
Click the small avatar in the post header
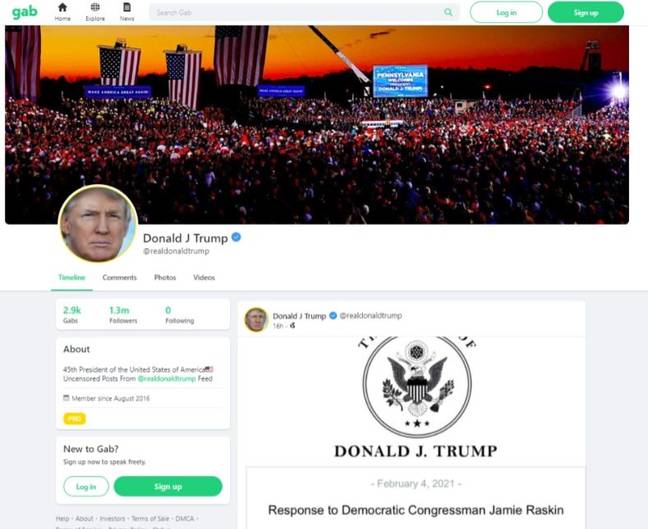[x=256, y=319]
